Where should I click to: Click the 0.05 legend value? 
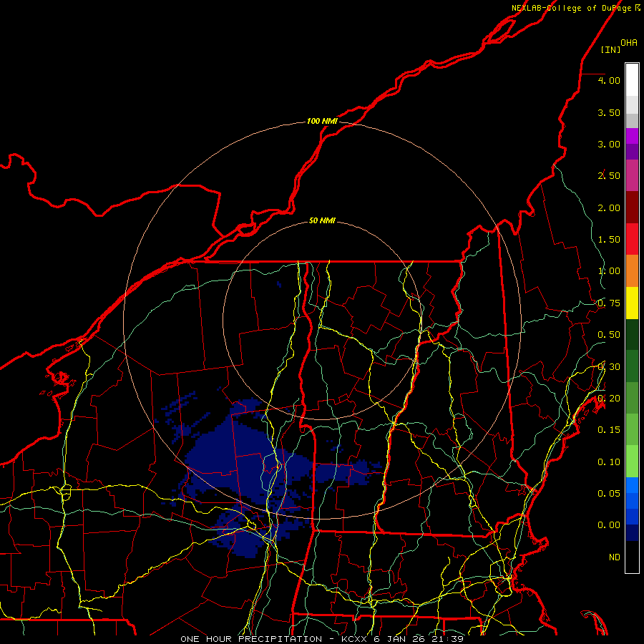click(609, 493)
